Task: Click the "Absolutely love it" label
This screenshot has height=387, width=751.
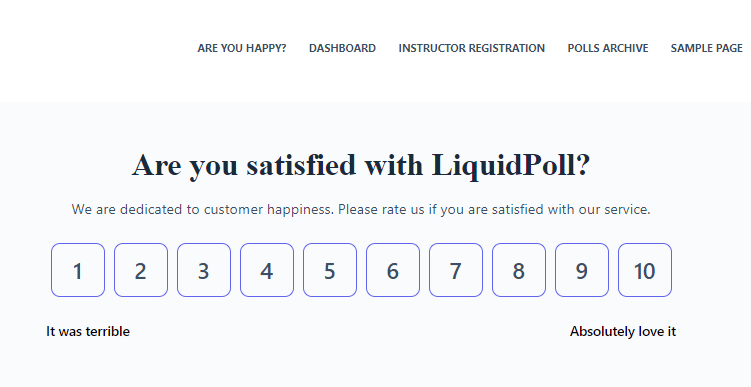Action: (623, 331)
